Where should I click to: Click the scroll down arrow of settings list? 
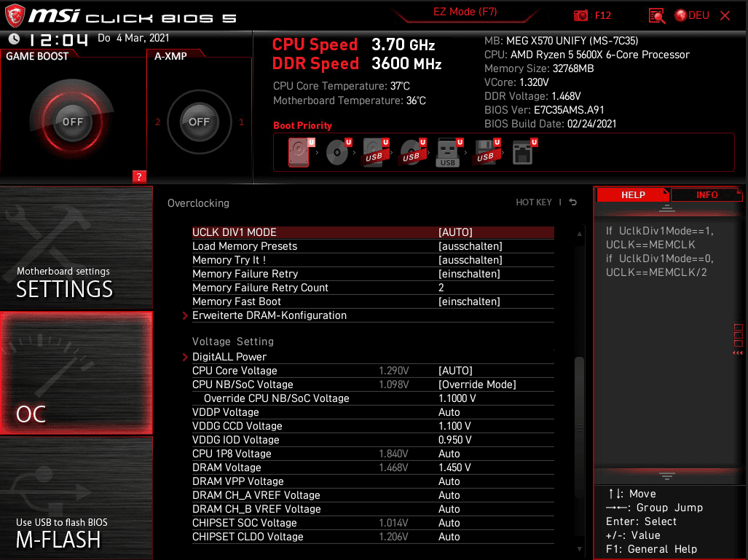[580, 549]
